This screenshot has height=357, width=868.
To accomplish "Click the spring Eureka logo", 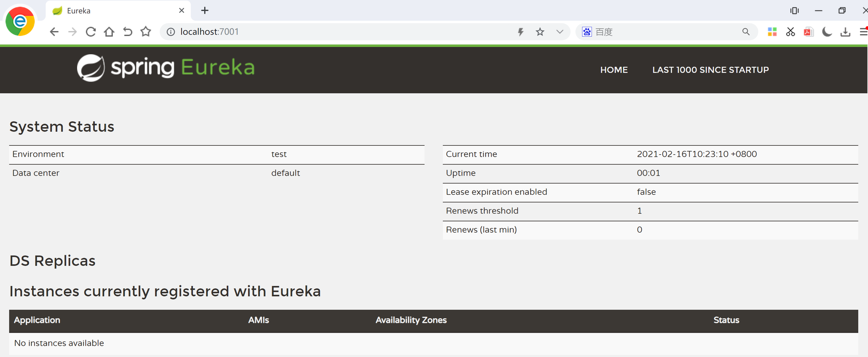I will (x=165, y=68).
